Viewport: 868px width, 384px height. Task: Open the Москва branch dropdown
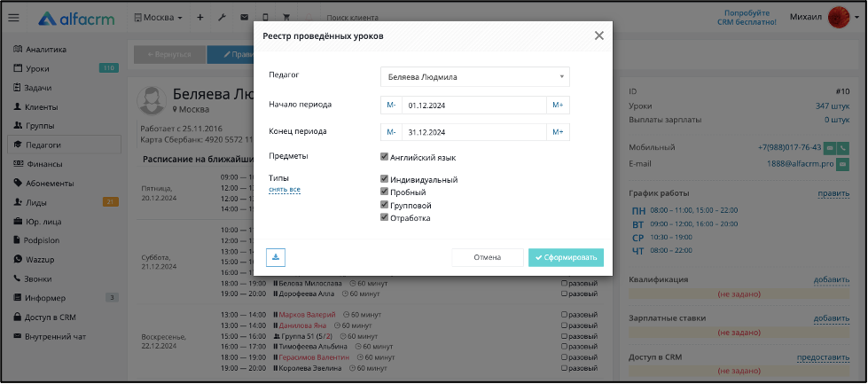[159, 18]
